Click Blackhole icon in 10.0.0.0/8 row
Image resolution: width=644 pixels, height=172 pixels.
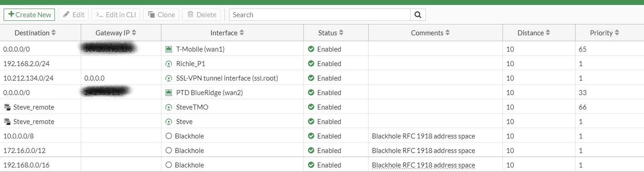point(169,136)
